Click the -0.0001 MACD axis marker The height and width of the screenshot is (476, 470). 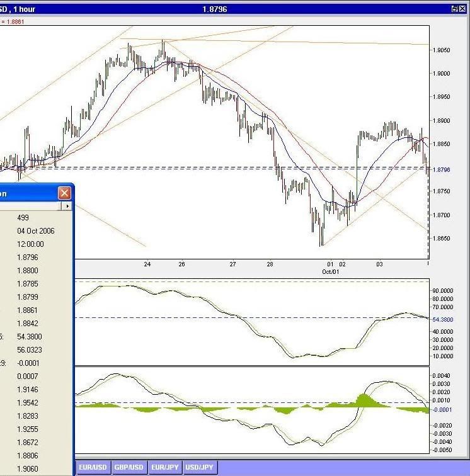click(442, 409)
